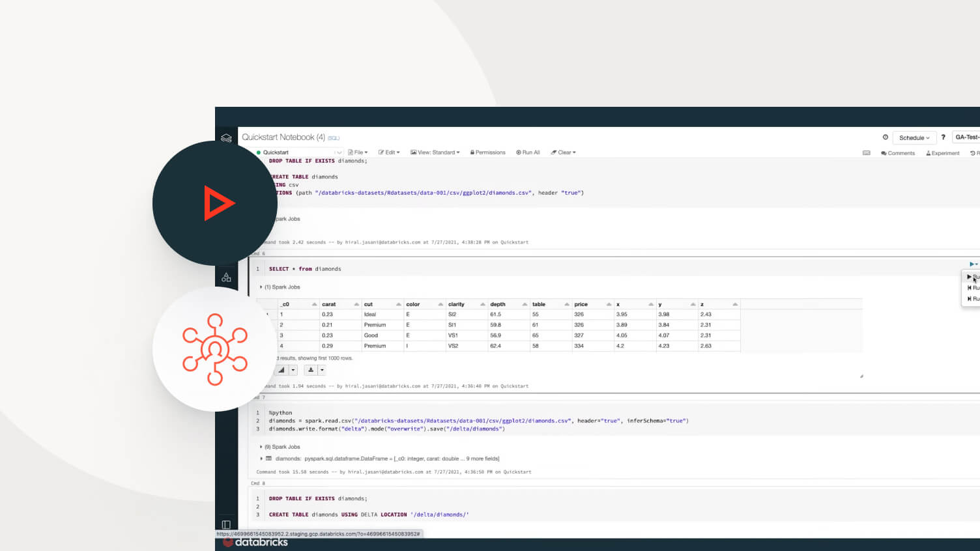Click the Databricks layers logo icon in sidebar

(x=226, y=138)
